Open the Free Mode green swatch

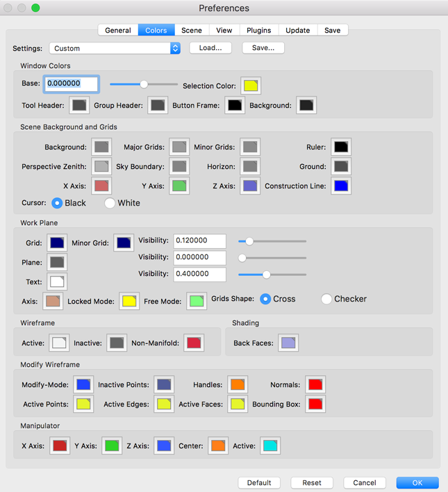[x=197, y=301]
